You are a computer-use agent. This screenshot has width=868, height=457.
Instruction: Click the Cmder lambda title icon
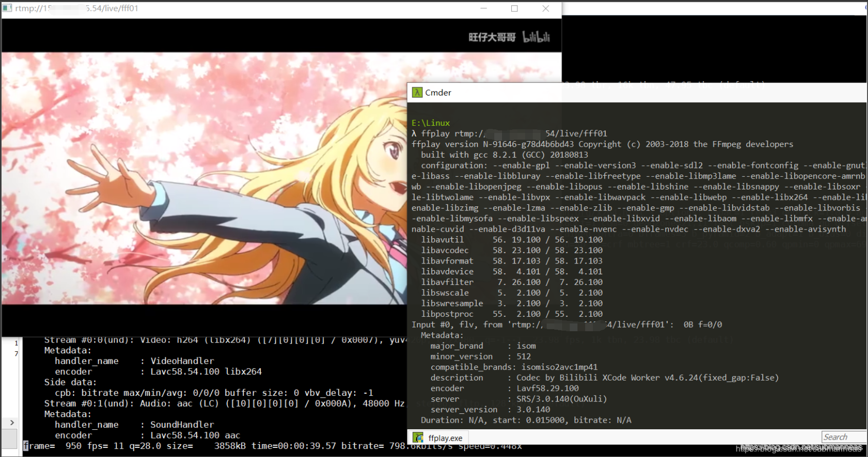click(x=417, y=92)
